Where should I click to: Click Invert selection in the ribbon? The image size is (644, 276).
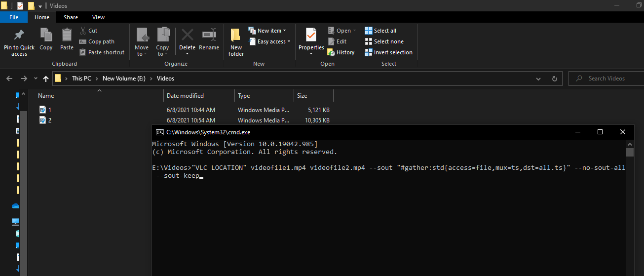click(x=388, y=52)
